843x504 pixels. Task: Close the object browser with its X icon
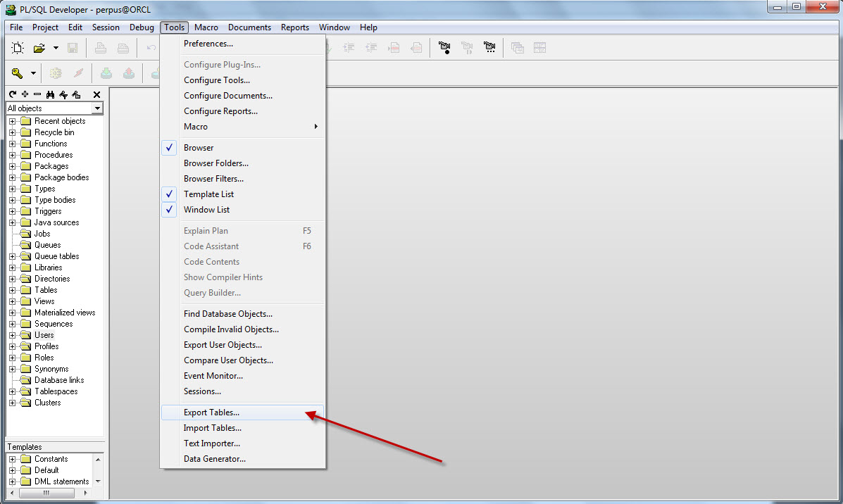point(96,94)
